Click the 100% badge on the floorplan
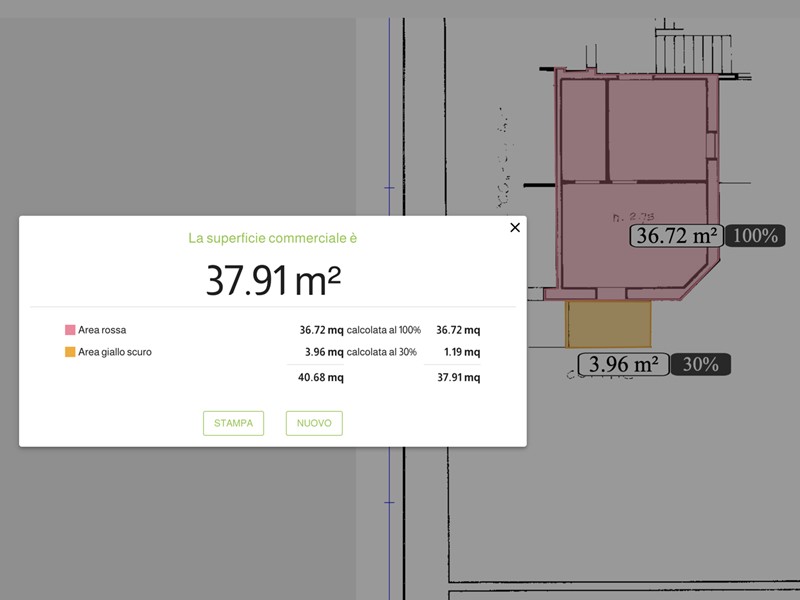 (755, 236)
